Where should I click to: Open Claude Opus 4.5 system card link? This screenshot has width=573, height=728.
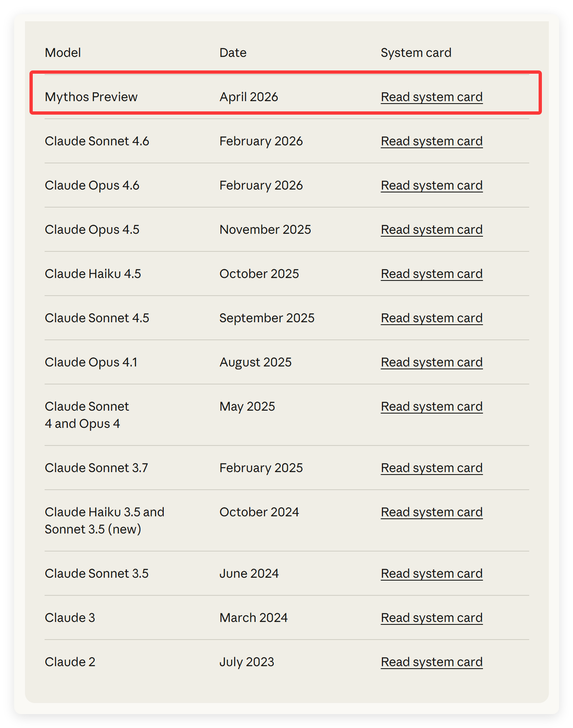[431, 230]
